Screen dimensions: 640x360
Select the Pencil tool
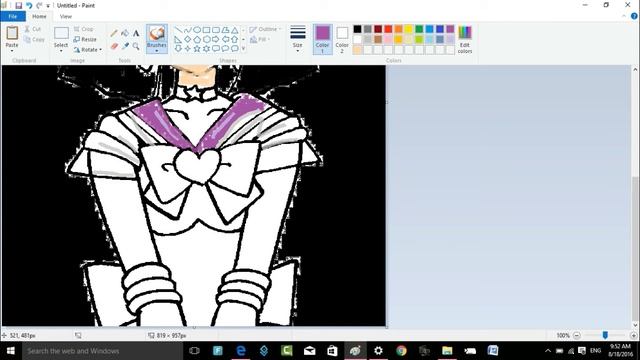[x=114, y=33]
